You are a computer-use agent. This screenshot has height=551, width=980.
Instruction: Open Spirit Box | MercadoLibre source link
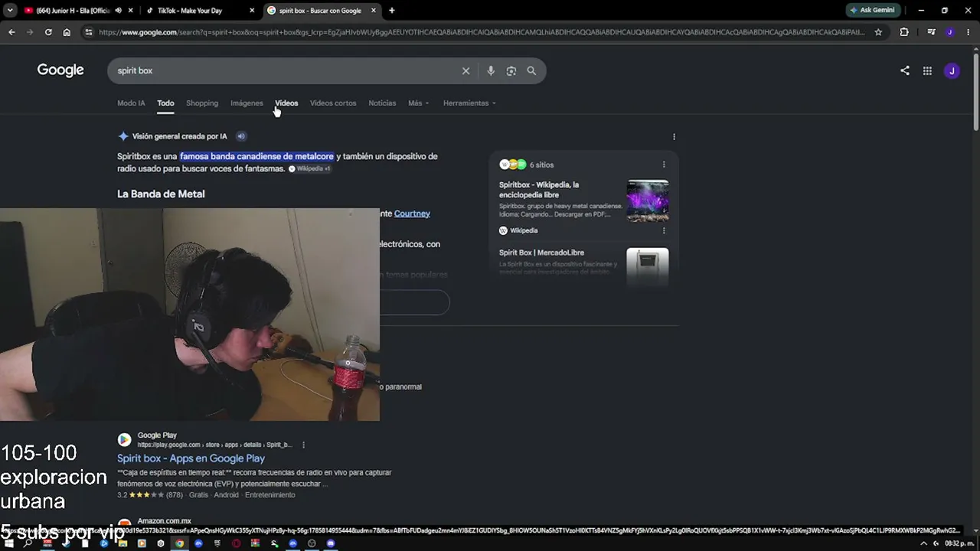click(x=541, y=253)
